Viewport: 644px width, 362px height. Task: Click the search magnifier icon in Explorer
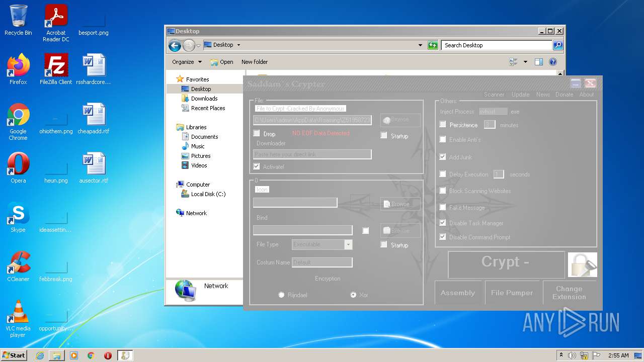tap(557, 45)
